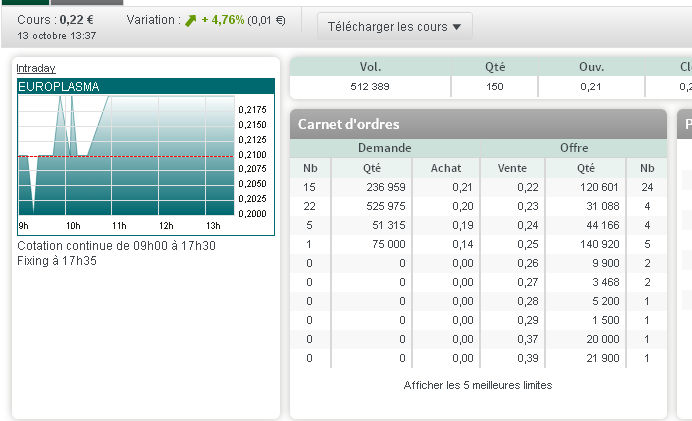
Task: Click the Vente price 0,22
Action: pos(528,187)
